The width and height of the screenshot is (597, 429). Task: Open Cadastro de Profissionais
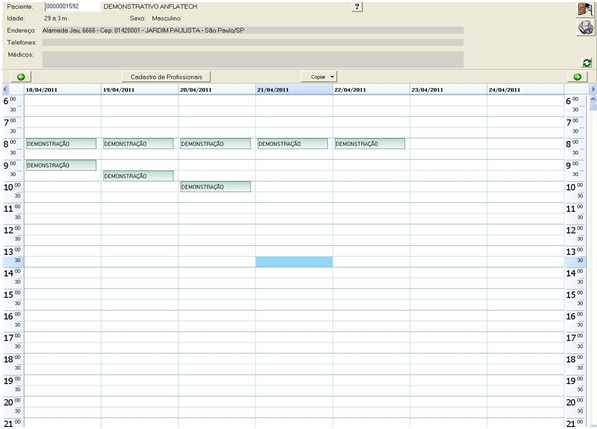click(166, 77)
